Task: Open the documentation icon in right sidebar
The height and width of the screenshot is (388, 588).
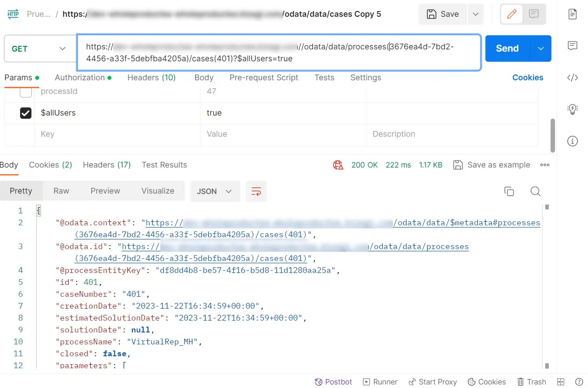Action: pos(572,14)
